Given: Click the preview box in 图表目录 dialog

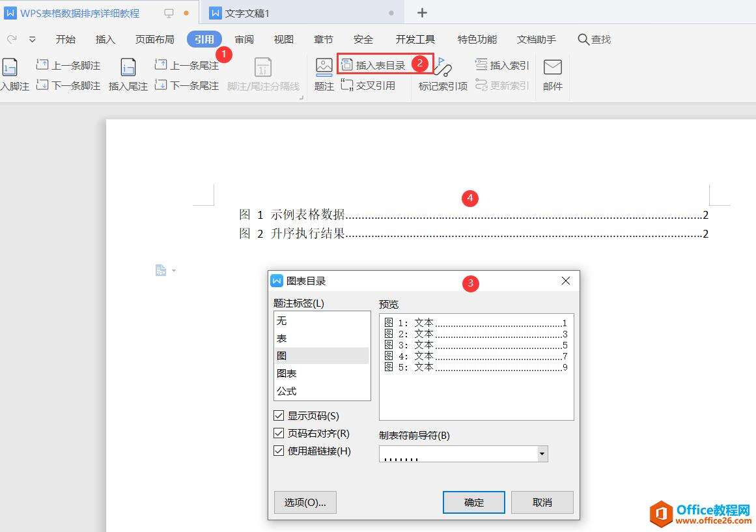Looking at the screenshot, I should click(x=477, y=367).
